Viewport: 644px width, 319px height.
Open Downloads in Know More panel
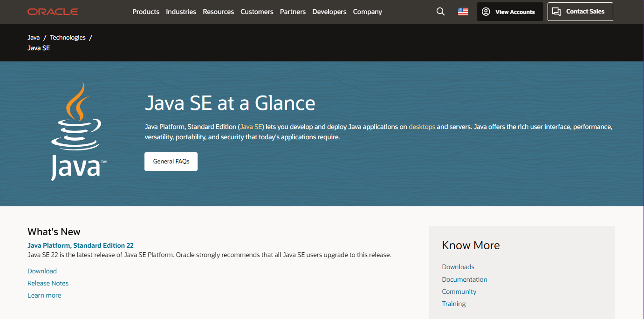tap(458, 267)
